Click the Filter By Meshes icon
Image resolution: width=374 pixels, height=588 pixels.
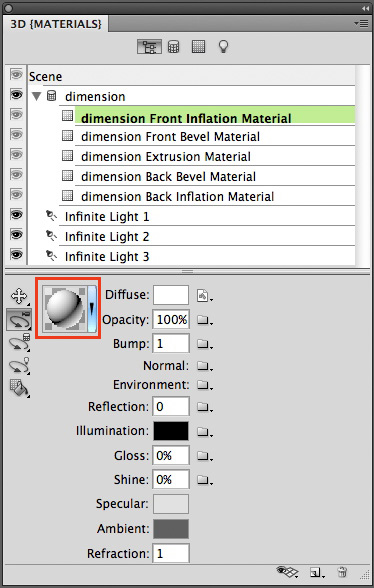pyautogui.click(x=173, y=47)
